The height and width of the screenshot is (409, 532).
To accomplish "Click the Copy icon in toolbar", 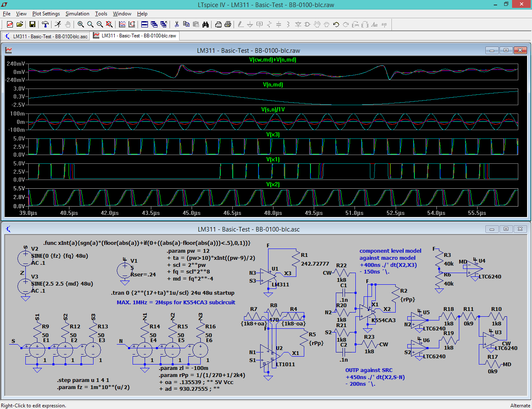I will coord(186,25).
